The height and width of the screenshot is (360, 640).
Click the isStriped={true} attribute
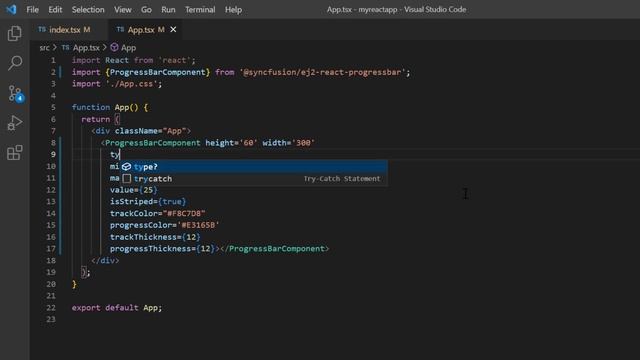(x=148, y=201)
